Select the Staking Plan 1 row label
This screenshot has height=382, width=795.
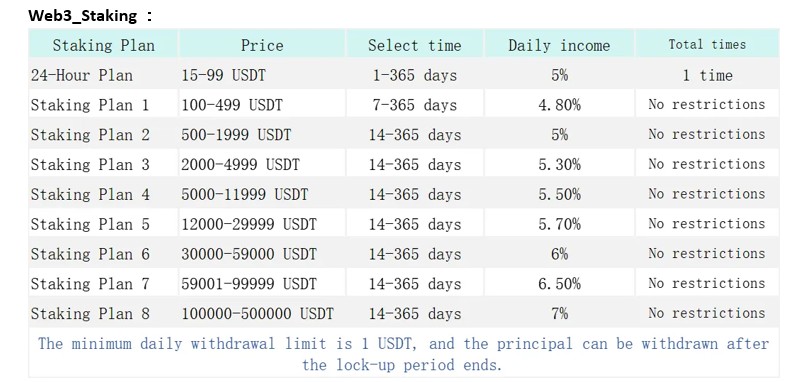(90, 105)
